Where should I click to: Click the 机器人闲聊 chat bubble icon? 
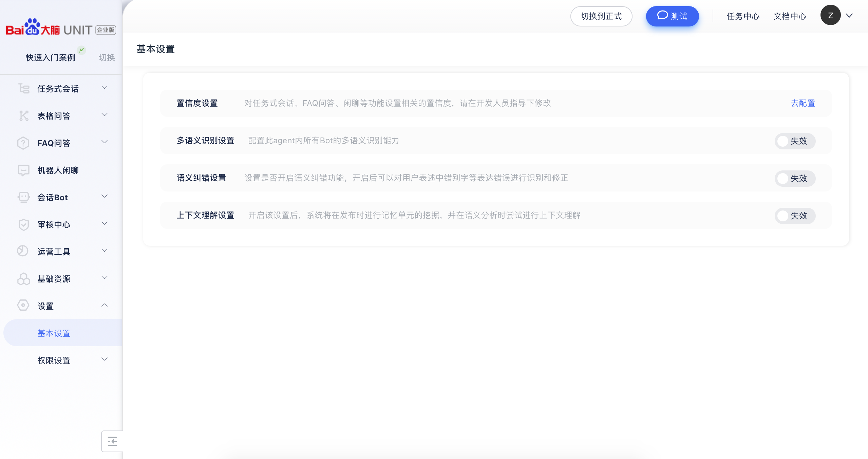(x=23, y=170)
